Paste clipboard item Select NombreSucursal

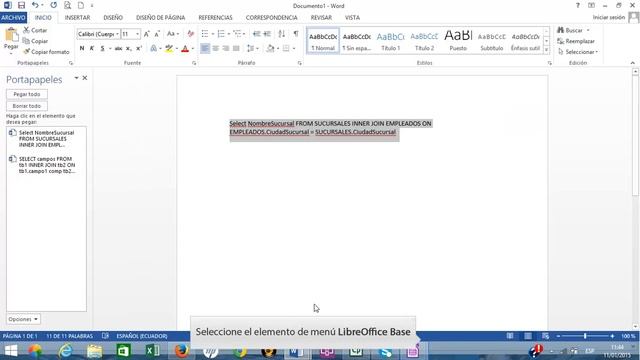pyautogui.click(x=46, y=139)
